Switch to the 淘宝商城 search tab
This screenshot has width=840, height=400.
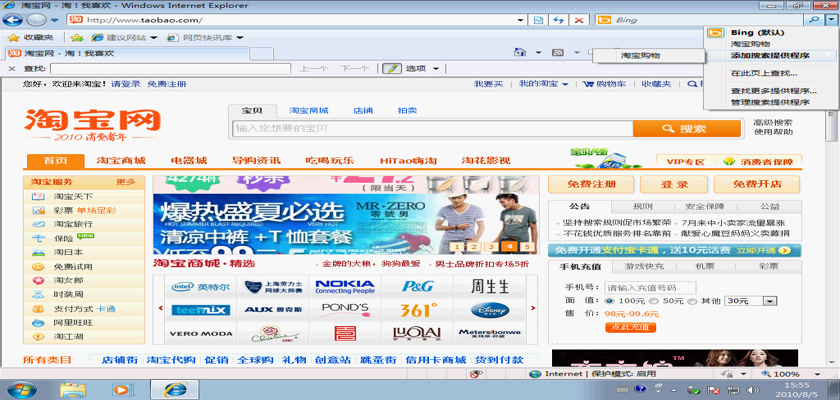tap(309, 110)
